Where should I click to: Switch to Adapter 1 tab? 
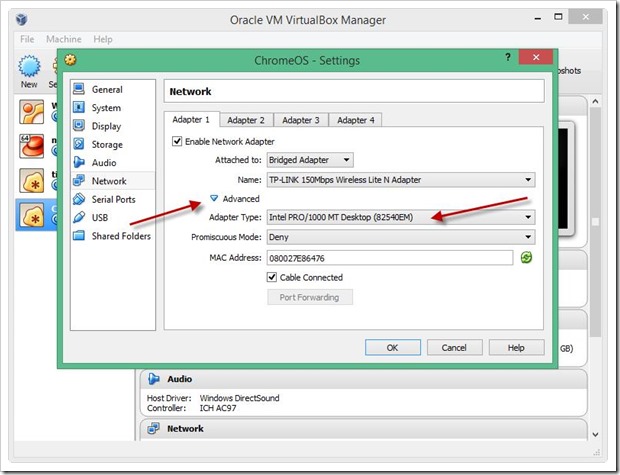(x=191, y=119)
